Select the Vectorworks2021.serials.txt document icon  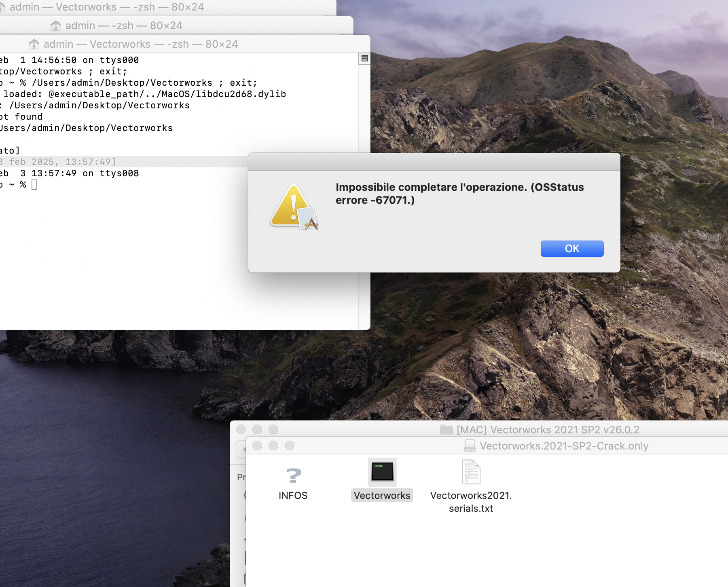click(x=471, y=472)
